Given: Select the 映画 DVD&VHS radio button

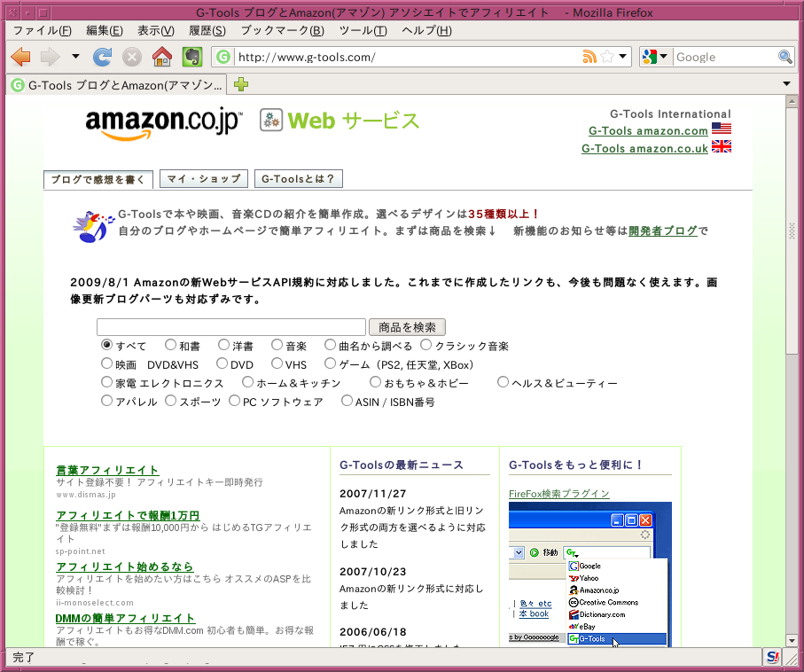Looking at the screenshot, I should (106, 363).
